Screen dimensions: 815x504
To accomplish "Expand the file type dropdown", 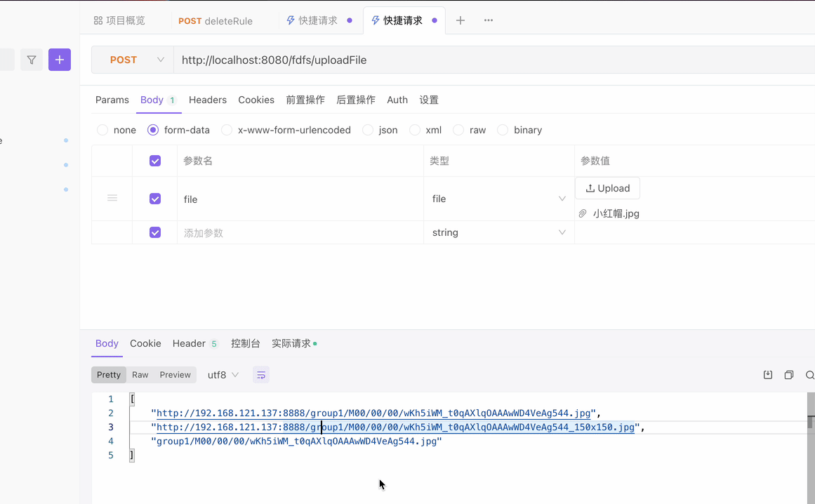I will pyautogui.click(x=562, y=199).
